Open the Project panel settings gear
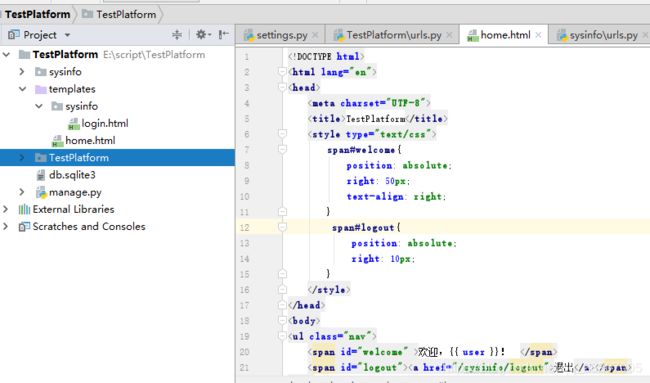 tap(201, 34)
